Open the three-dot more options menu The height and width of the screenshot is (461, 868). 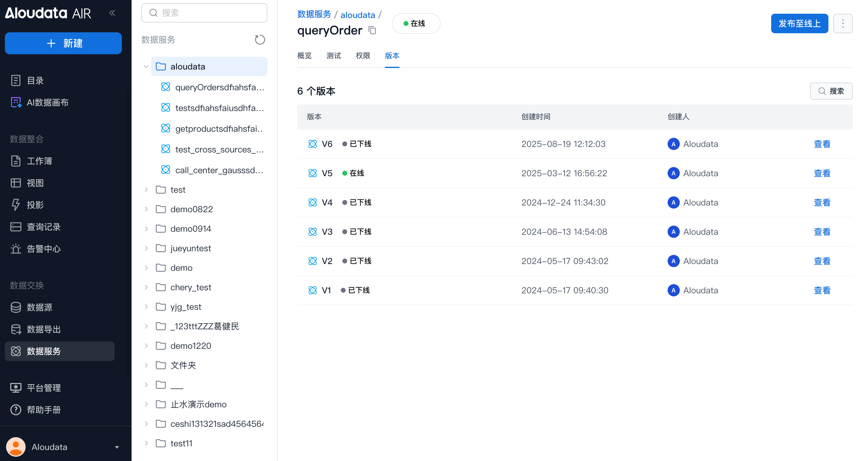843,23
